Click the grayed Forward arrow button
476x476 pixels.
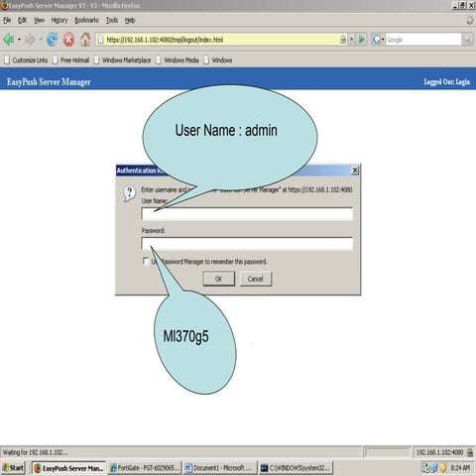(x=30, y=40)
